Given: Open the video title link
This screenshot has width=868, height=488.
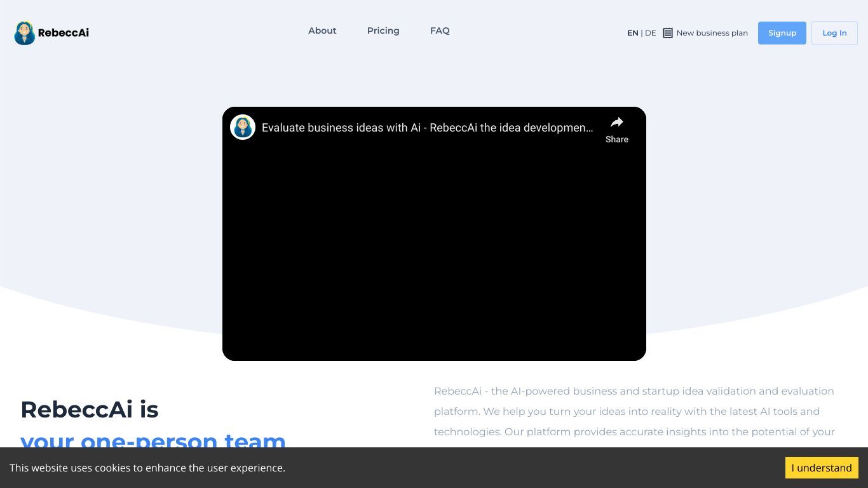Looking at the screenshot, I should (428, 128).
